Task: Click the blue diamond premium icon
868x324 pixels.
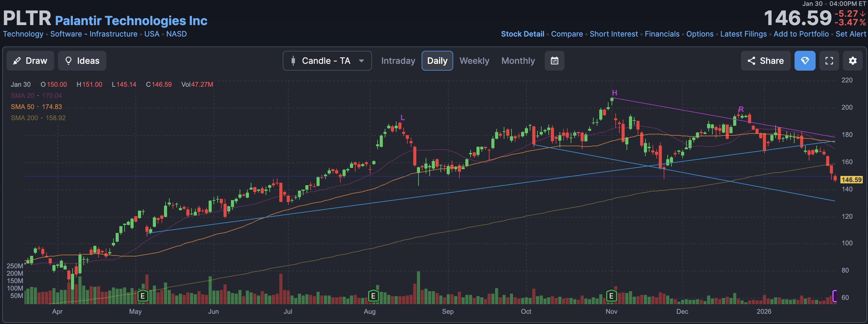Action: [805, 61]
